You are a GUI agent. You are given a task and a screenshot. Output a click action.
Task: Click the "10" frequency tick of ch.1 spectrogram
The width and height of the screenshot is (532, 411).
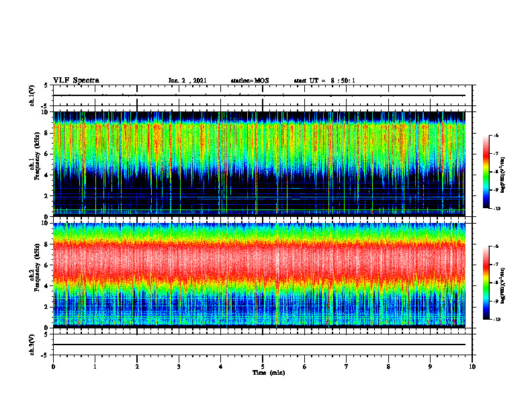[x=46, y=112]
